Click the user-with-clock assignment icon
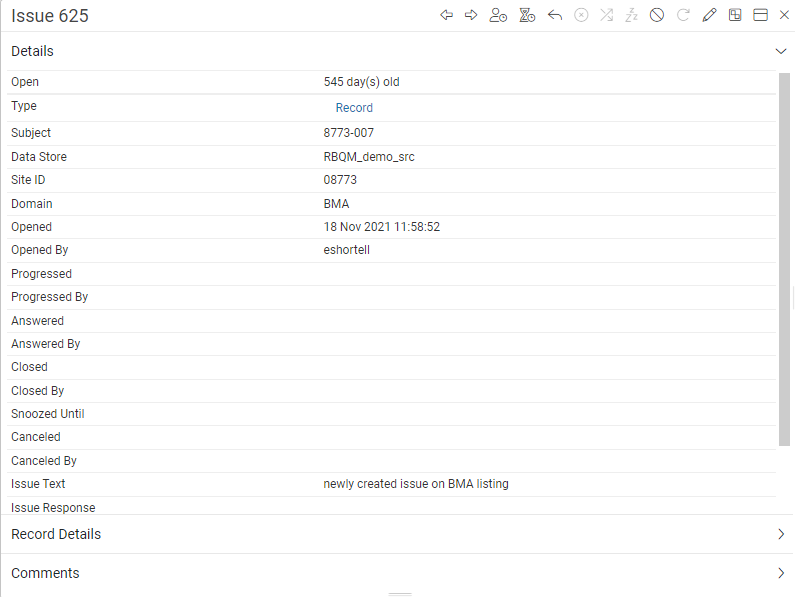 tap(498, 15)
